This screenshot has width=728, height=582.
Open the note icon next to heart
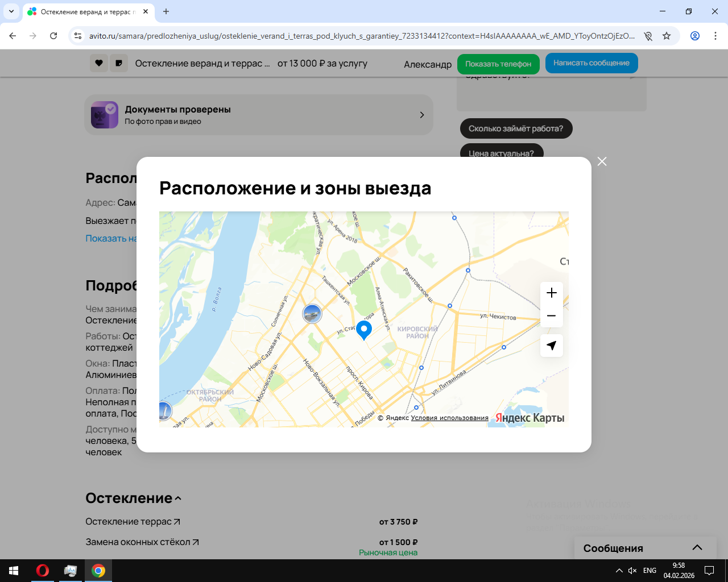coord(119,63)
